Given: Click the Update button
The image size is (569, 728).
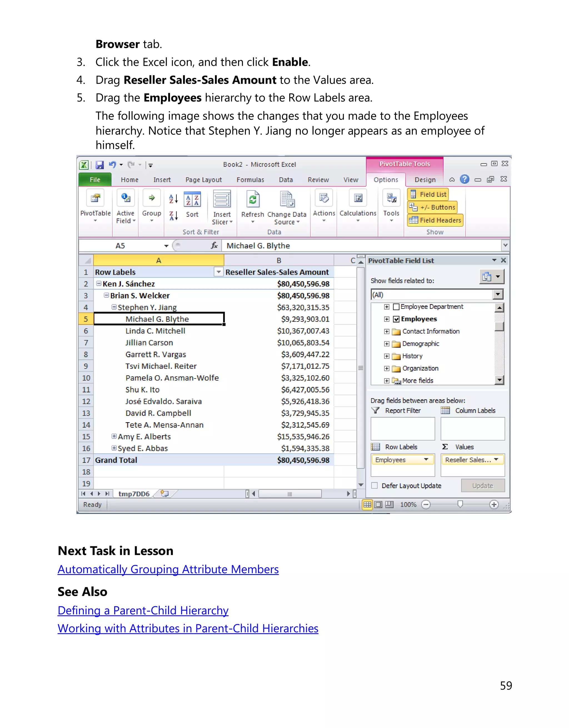Looking at the screenshot, I should click(x=483, y=486).
